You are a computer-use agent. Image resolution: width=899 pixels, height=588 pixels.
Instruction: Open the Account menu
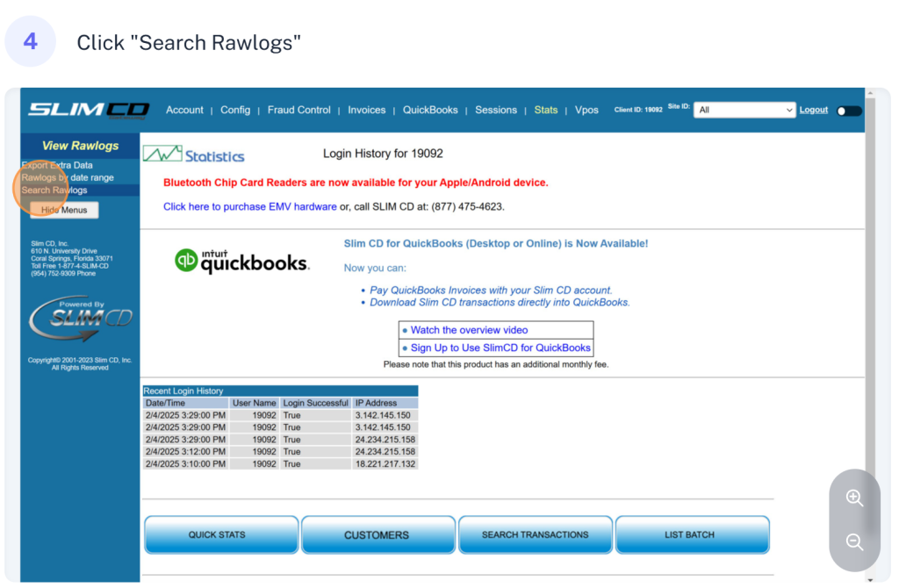point(184,111)
